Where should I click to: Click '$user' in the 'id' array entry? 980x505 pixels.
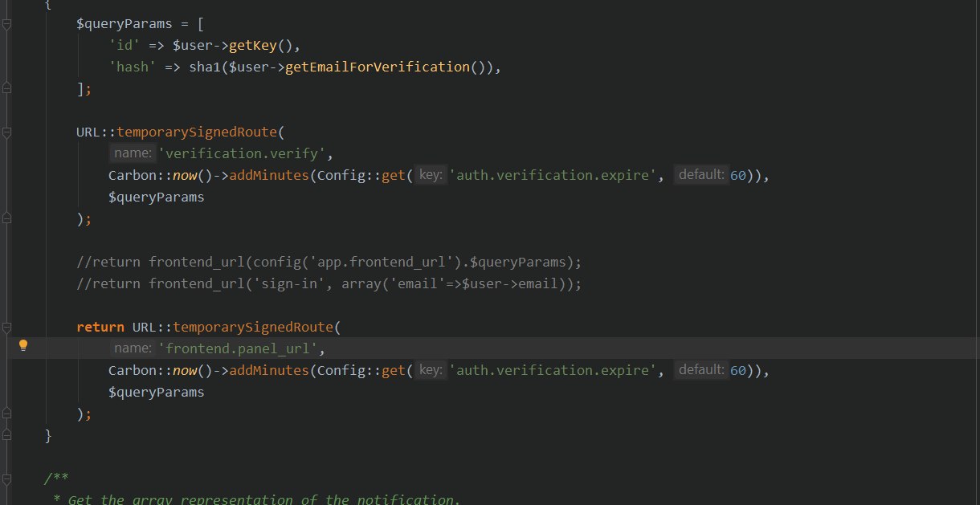click(193, 46)
